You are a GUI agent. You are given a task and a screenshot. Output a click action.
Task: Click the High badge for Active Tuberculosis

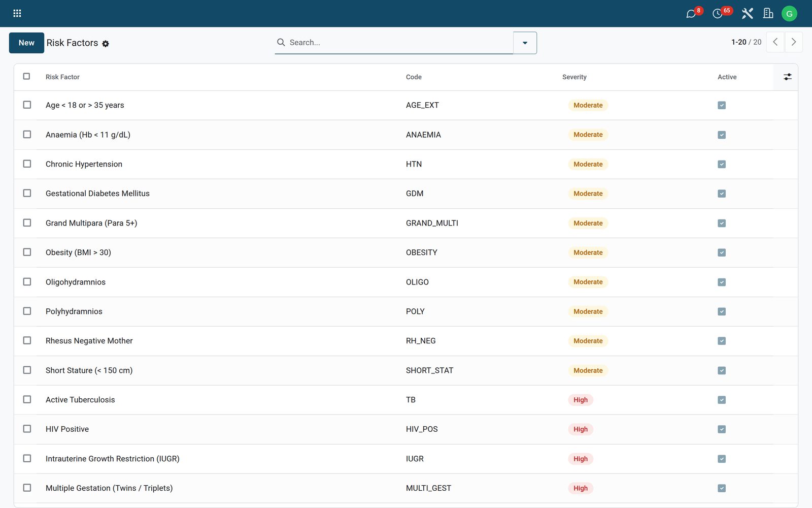tap(581, 400)
